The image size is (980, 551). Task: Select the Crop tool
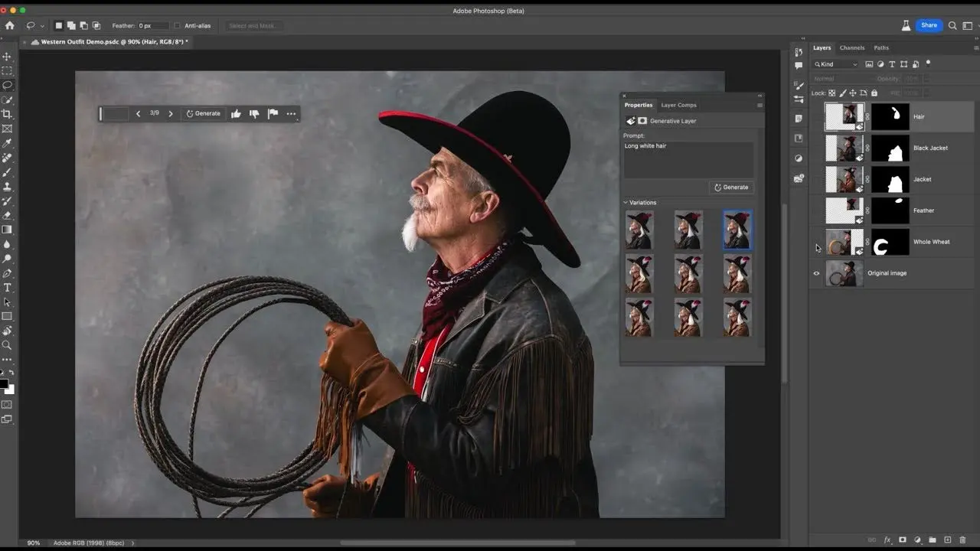[8, 115]
